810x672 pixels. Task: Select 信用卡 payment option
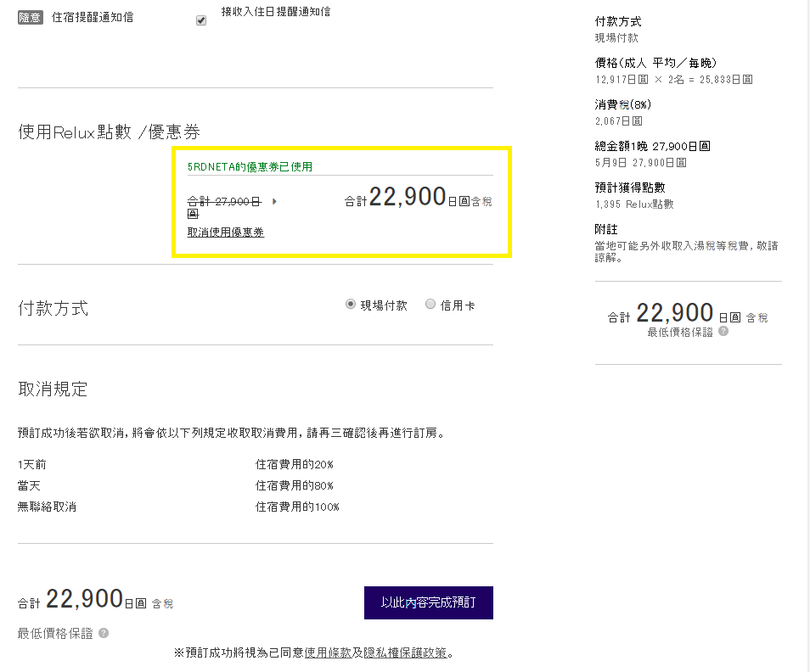coord(430,304)
